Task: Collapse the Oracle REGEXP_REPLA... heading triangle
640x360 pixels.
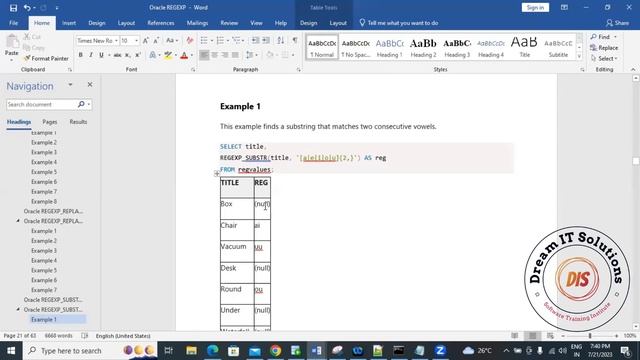Action: (x=18, y=221)
